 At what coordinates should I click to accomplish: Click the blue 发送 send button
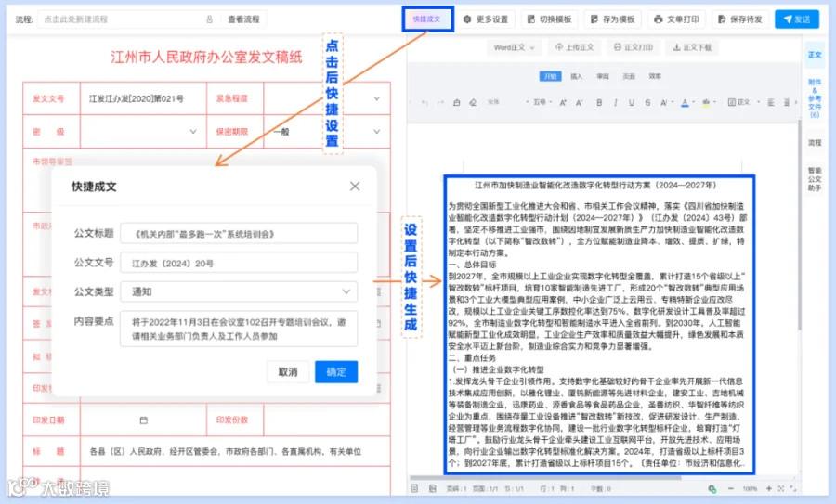click(x=797, y=19)
